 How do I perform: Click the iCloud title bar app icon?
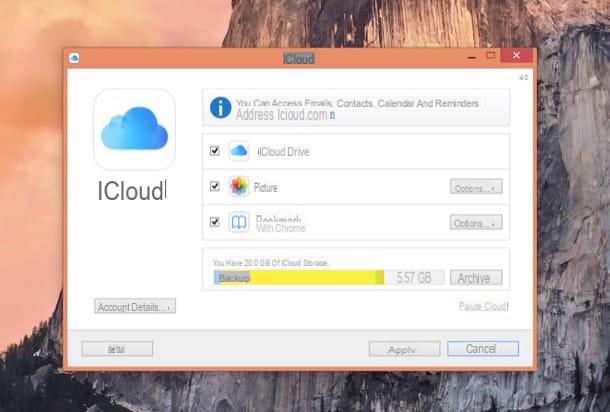[x=74, y=58]
